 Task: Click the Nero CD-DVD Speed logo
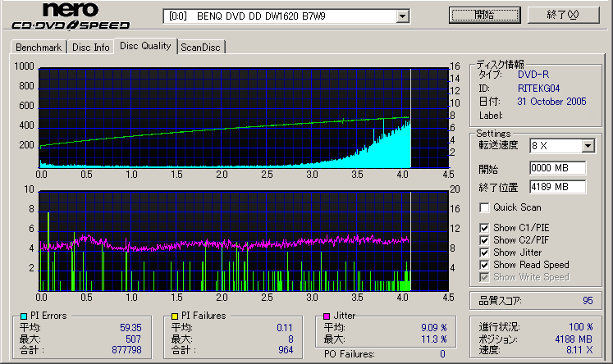coord(71,16)
